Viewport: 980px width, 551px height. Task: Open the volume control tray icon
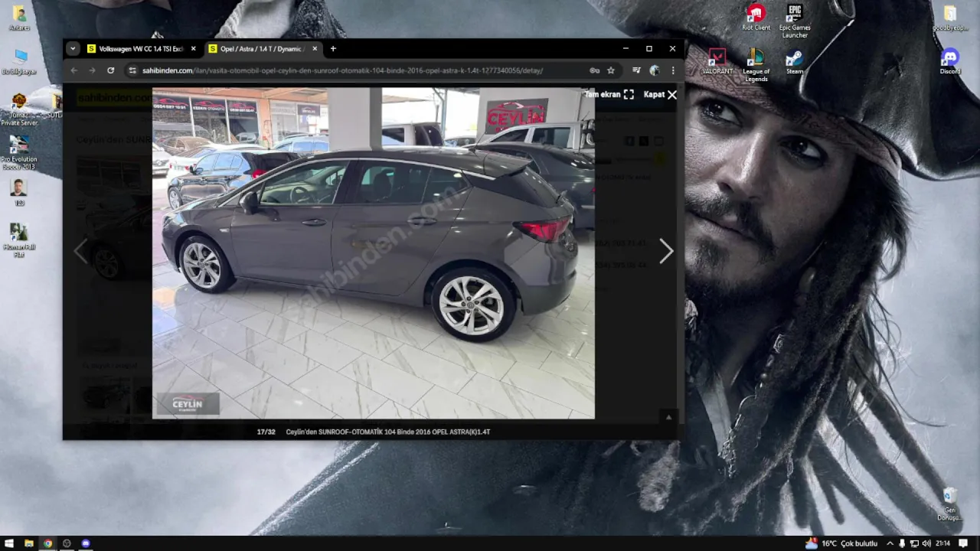(x=926, y=543)
